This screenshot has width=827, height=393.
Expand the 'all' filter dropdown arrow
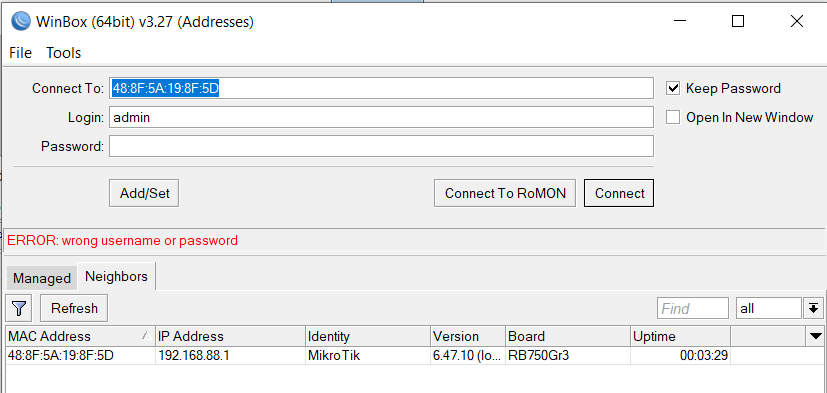click(813, 308)
